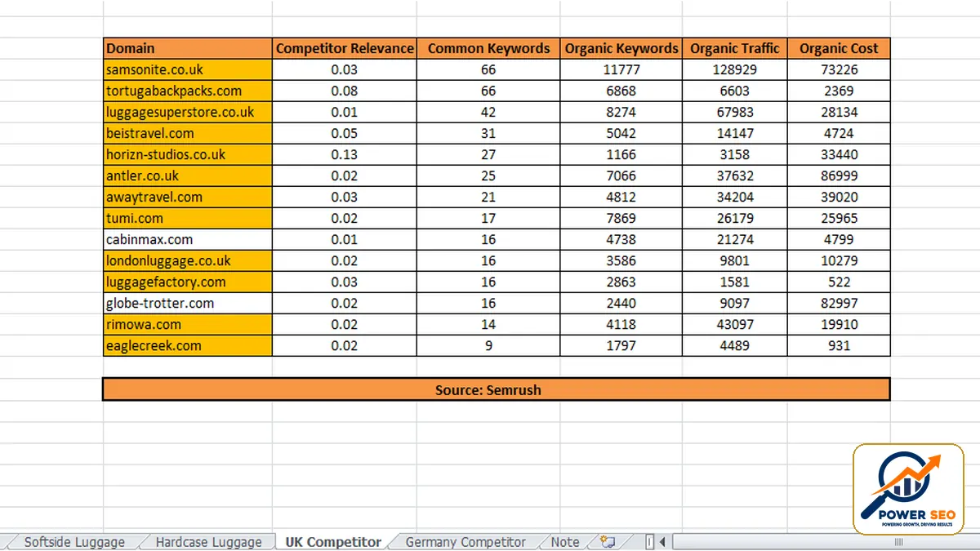The height and width of the screenshot is (551, 980).
Task: Select common keywords value 9
Action: tap(489, 345)
